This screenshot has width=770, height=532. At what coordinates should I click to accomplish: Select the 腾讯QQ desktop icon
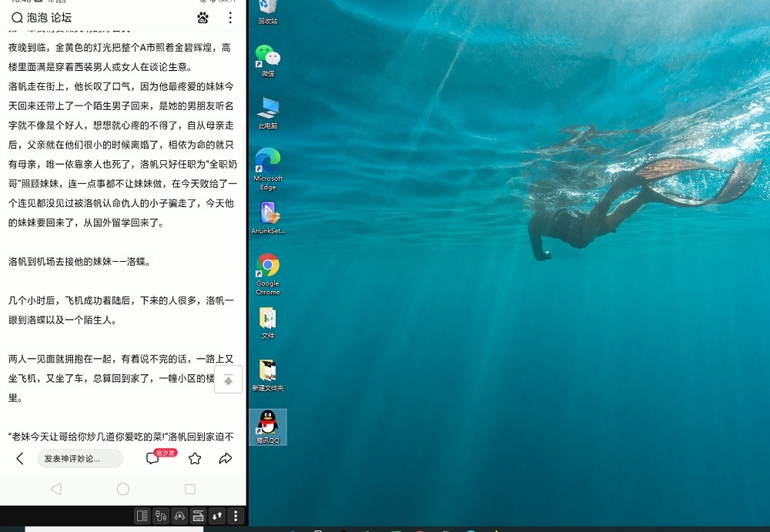click(x=268, y=427)
